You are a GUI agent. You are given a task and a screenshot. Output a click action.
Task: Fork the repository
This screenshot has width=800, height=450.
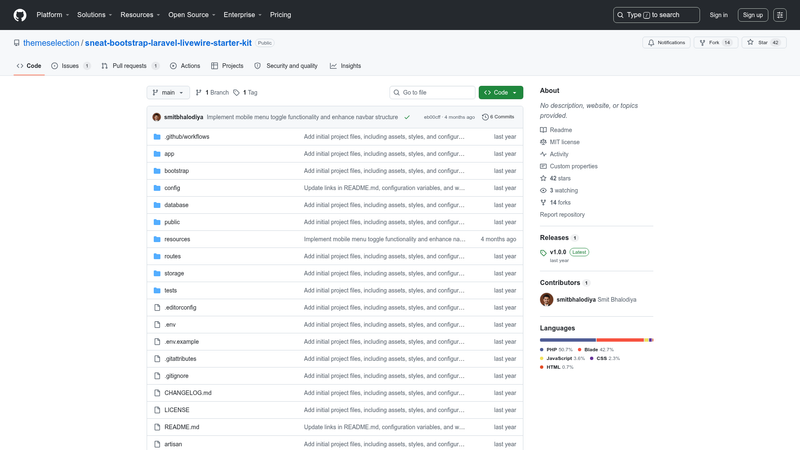(715, 42)
